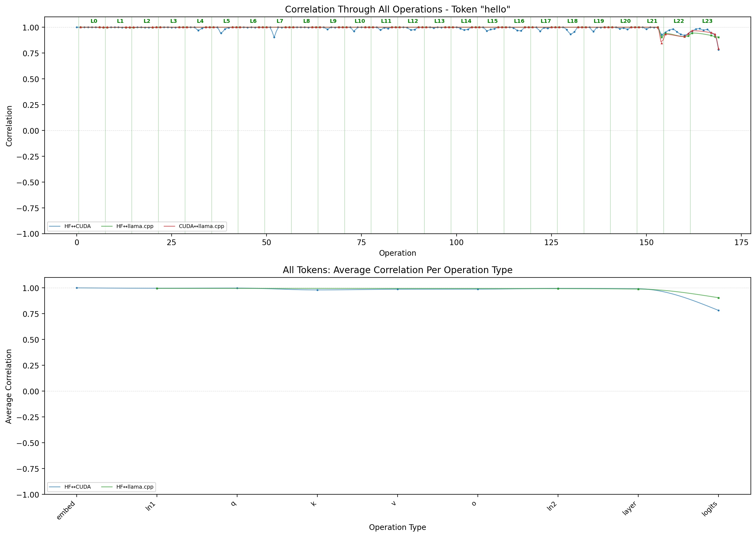Click the L18 layer label
756x537 pixels.
pyautogui.click(x=572, y=21)
